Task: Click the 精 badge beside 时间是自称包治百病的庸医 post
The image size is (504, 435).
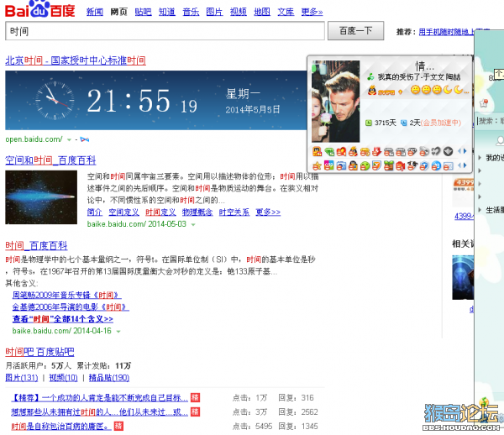Action: [118, 427]
